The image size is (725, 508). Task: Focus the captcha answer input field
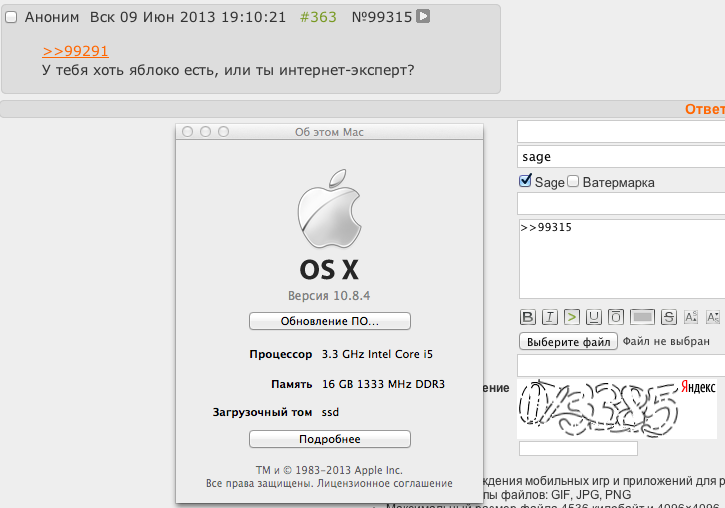(x=578, y=448)
